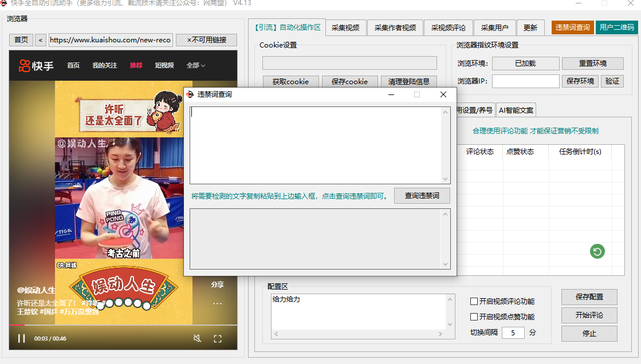Click the 任务倒计时(s) column header
The height and width of the screenshot is (364, 641).
580,152
